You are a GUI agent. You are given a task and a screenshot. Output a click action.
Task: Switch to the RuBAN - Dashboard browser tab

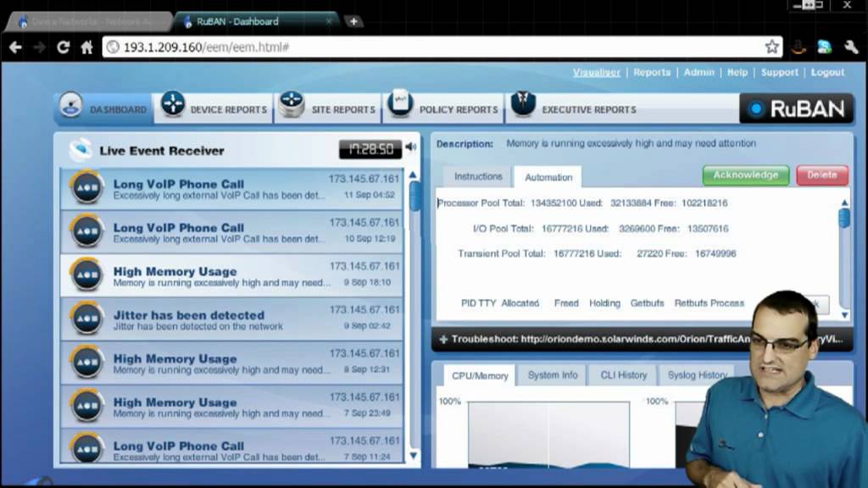(x=256, y=21)
